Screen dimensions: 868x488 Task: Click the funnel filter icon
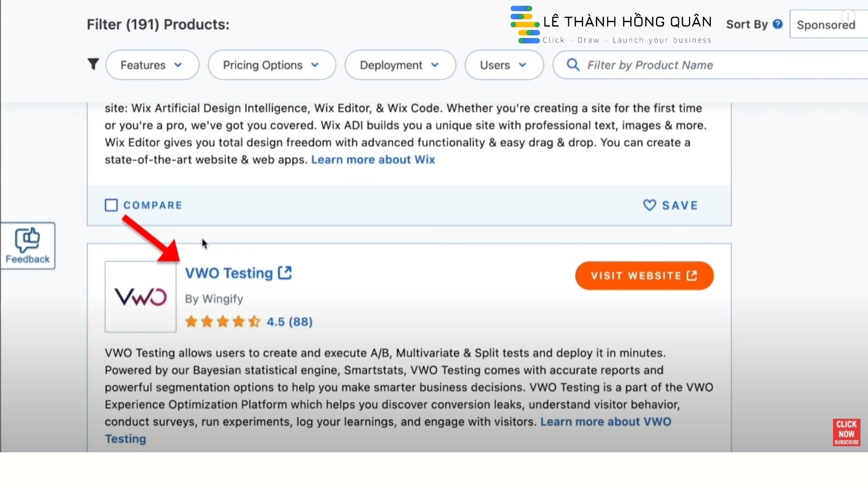coord(93,65)
